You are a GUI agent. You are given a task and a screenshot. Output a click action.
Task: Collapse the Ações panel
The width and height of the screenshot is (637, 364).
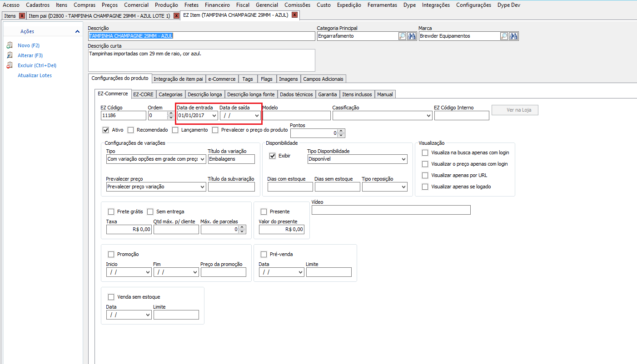tap(77, 31)
